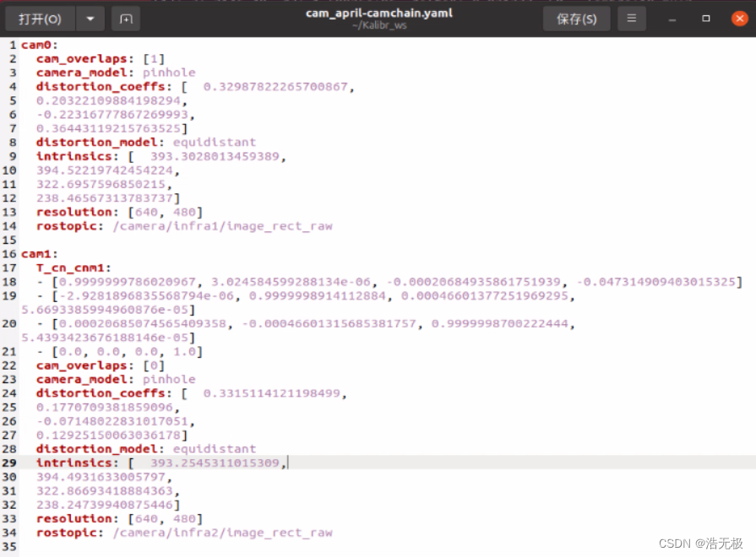Click value 322.86693418884363 on line 31
The width and height of the screenshot is (756, 557).
[105, 491]
